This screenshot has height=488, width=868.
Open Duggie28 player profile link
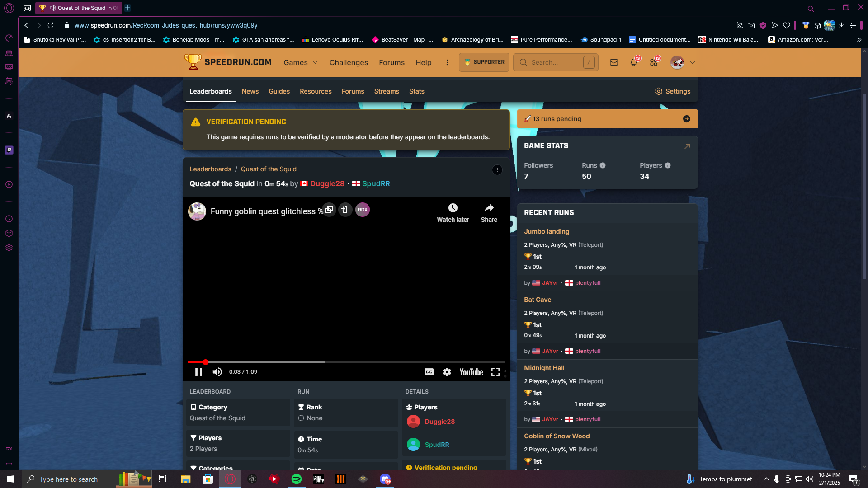pyautogui.click(x=439, y=422)
